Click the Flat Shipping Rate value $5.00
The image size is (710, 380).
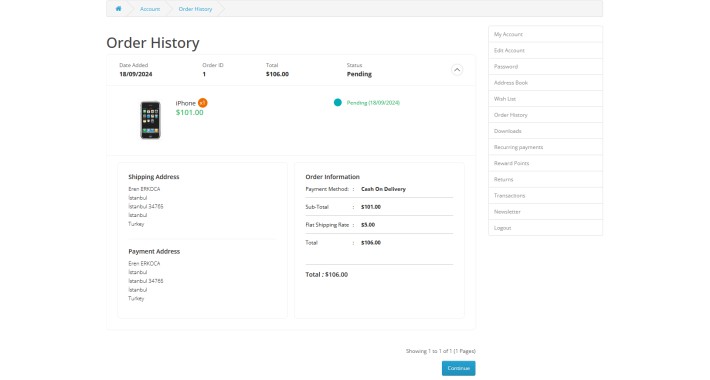(368, 225)
